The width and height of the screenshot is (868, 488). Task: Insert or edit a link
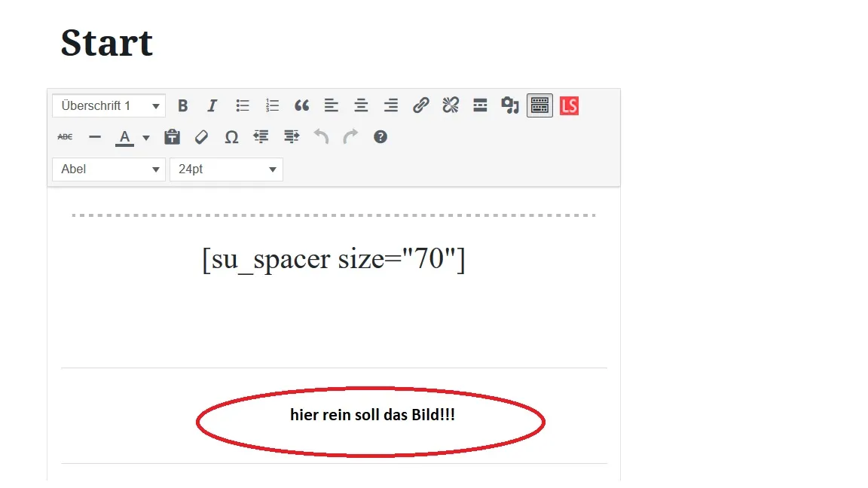click(x=420, y=105)
